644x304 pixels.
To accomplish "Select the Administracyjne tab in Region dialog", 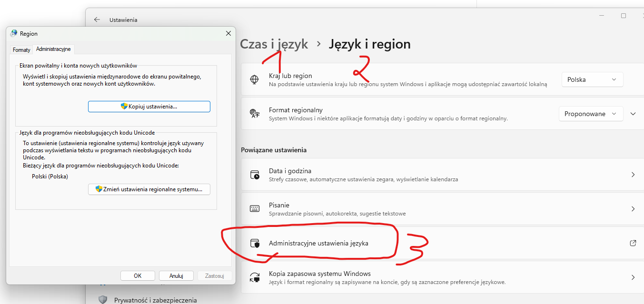I will click(x=53, y=49).
